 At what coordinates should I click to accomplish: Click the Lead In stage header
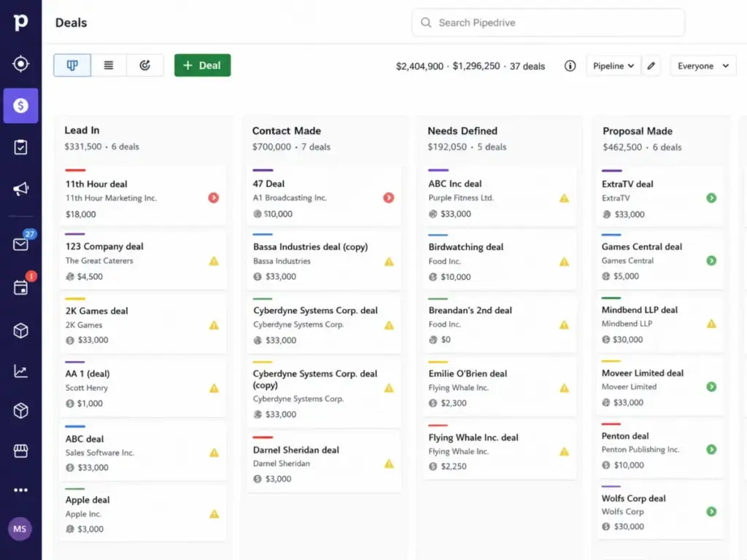click(x=82, y=130)
